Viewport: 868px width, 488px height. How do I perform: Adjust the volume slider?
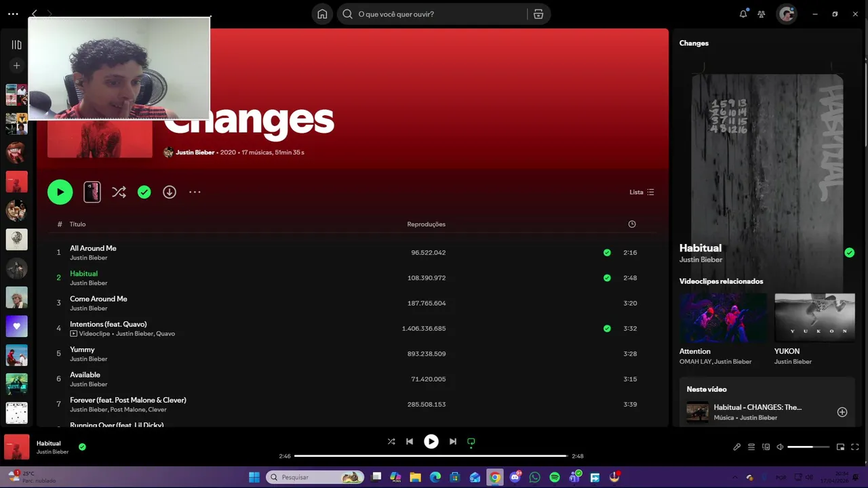809,447
